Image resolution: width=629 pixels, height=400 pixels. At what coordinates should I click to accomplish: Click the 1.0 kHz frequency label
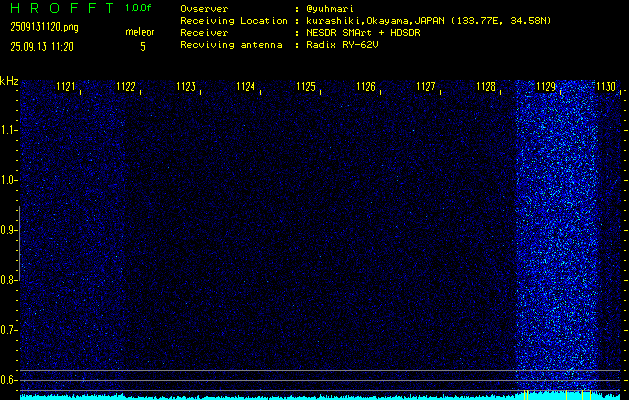[8, 180]
